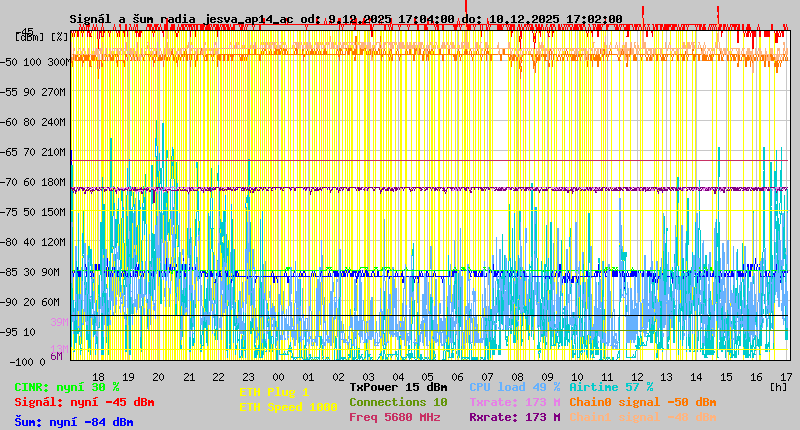Click hour label '07' on time axis
This screenshot has width=800, height=430.
pyautogui.click(x=487, y=377)
